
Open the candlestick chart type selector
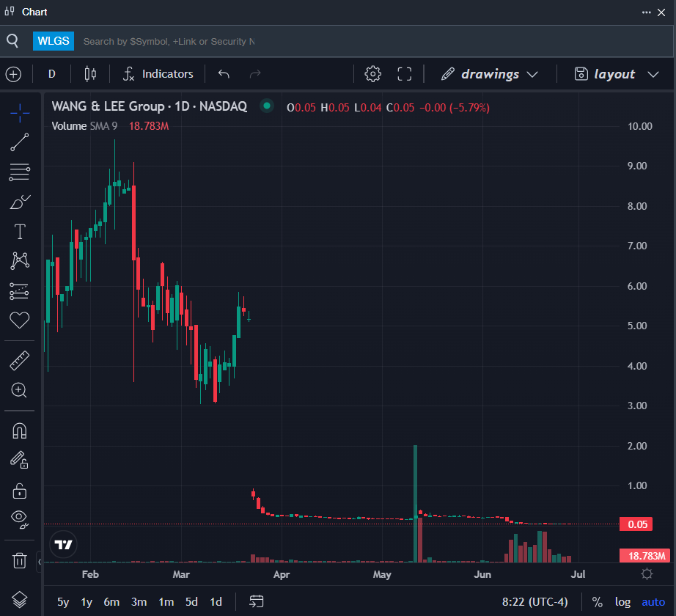coord(90,74)
